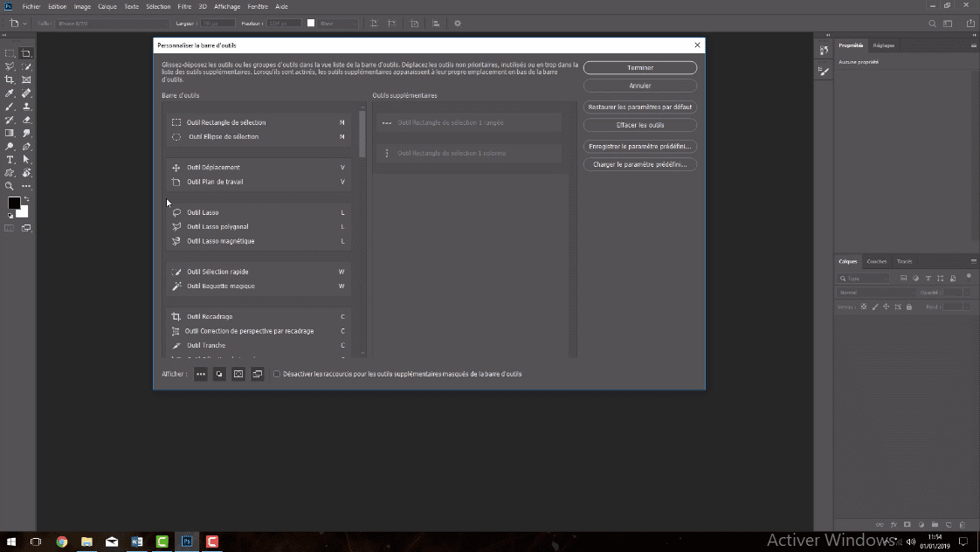
Task: Pick the Polygonal Lasso tool in left toolbar
Action: (x=10, y=67)
